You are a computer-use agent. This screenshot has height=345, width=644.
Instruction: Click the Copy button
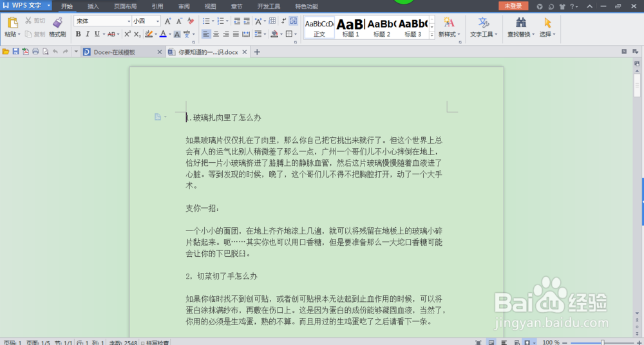[35, 34]
